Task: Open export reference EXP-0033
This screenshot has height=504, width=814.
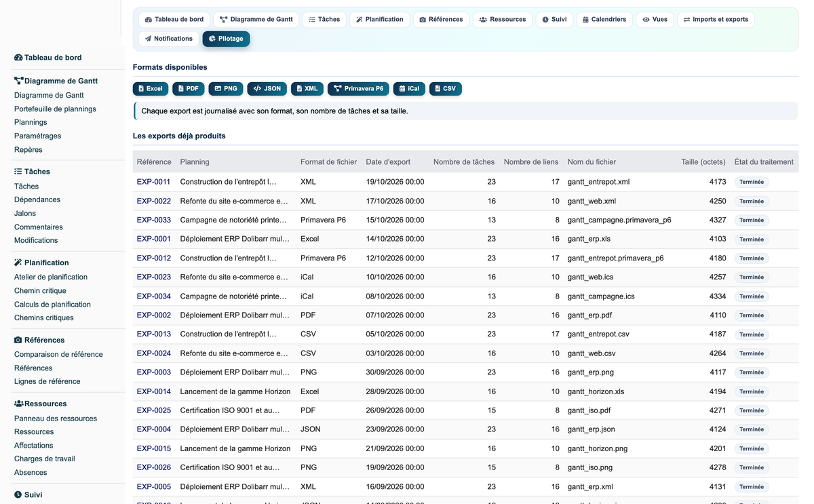Action: [154, 220]
